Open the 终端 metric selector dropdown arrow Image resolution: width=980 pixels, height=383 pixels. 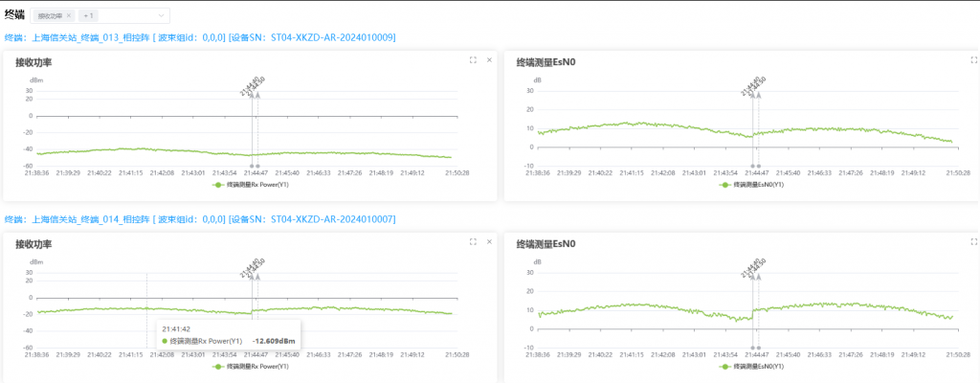161,15
